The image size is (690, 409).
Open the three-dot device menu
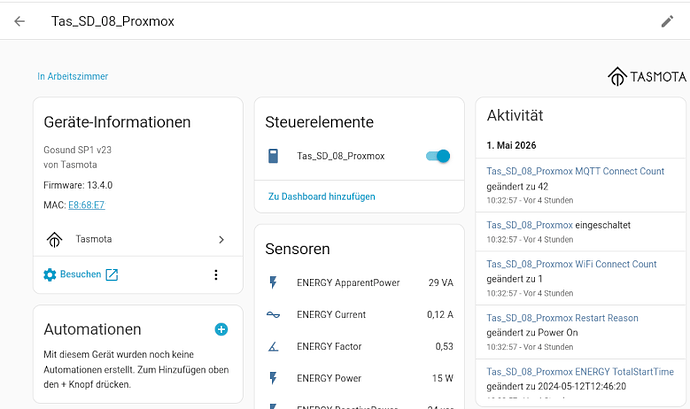(216, 275)
